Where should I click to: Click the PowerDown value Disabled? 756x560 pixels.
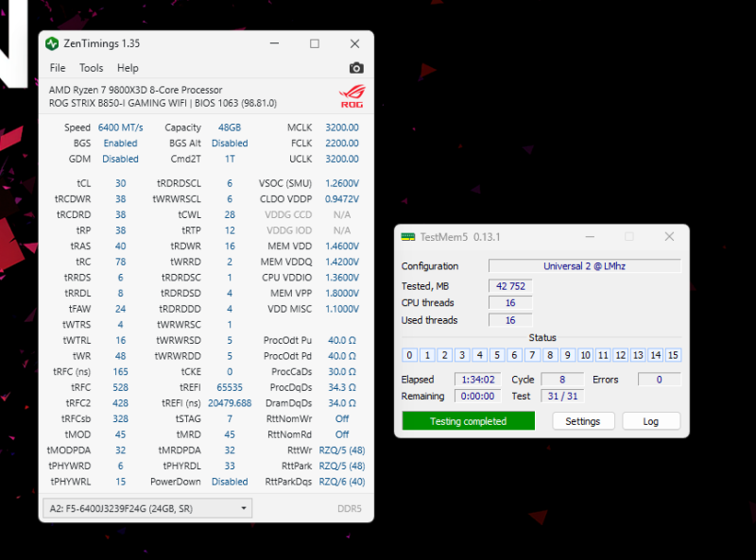click(x=230, y=482)
